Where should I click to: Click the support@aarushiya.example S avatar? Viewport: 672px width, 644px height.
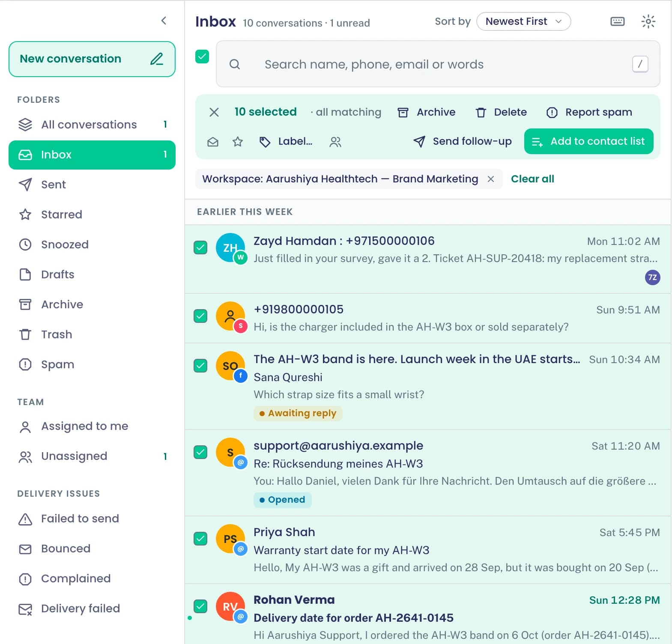click(230, 452)
